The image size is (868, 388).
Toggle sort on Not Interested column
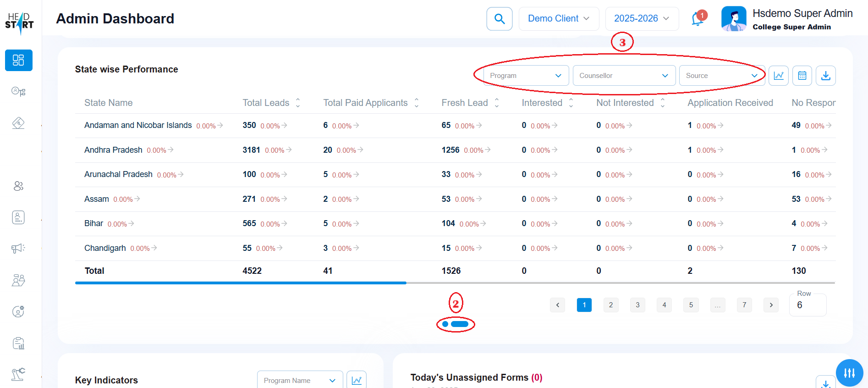coord(663,103)
